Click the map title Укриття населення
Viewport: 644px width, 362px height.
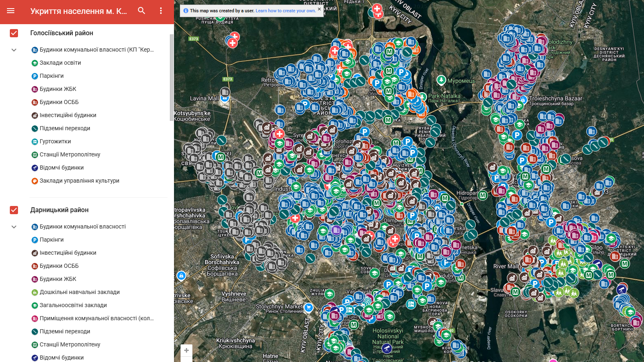point(79,11)
